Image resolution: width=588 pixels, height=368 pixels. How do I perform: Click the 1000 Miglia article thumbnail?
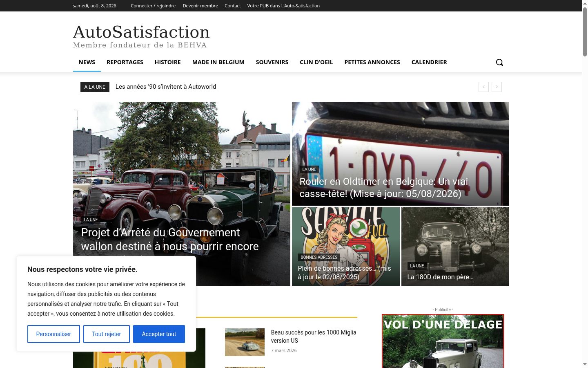coord(245,342)
